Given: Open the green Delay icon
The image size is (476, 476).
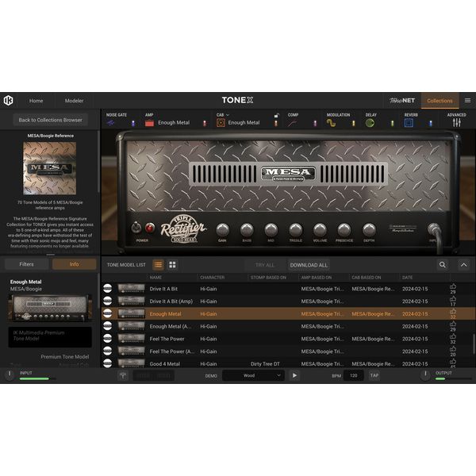Looking at the screenshot, I should coord(370,123).
